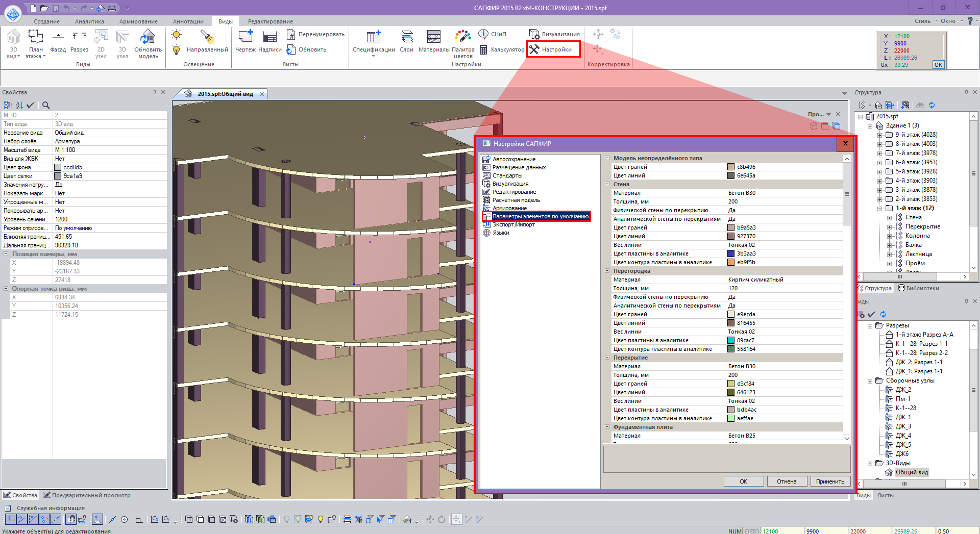Screen dimensions: 980x534
Task: Collapse the Позиция камеры property group
Action: click(x=6, y=254)
